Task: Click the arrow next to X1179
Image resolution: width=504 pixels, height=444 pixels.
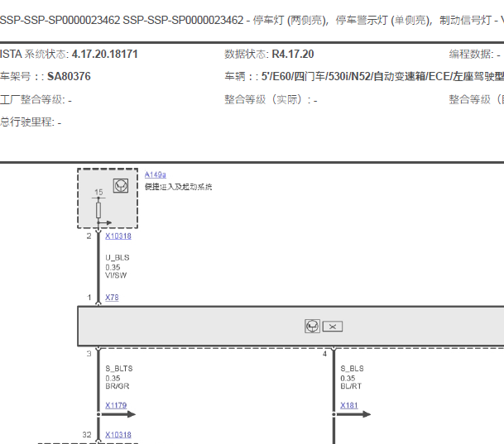Action: (118, 414)
